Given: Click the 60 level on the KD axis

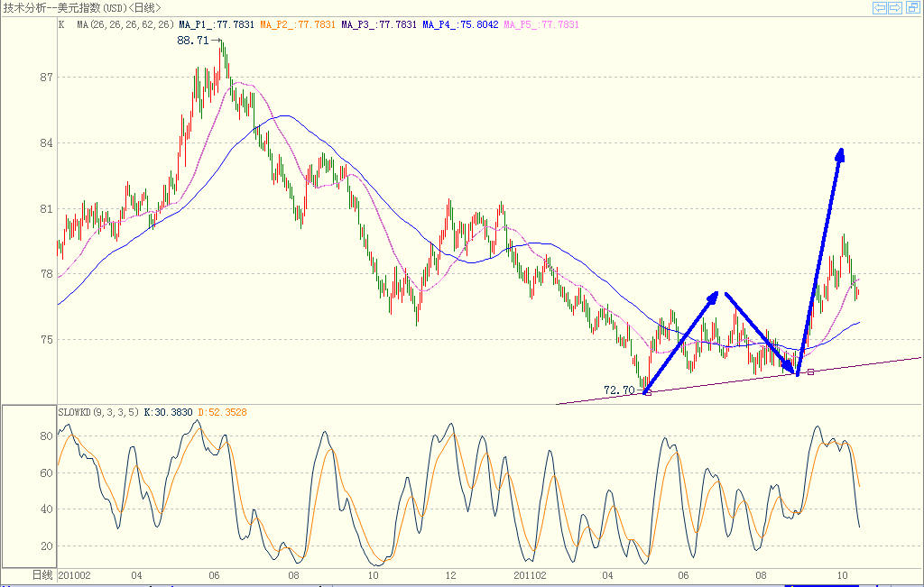Looking at the screenshot, I should coord(47,472).
